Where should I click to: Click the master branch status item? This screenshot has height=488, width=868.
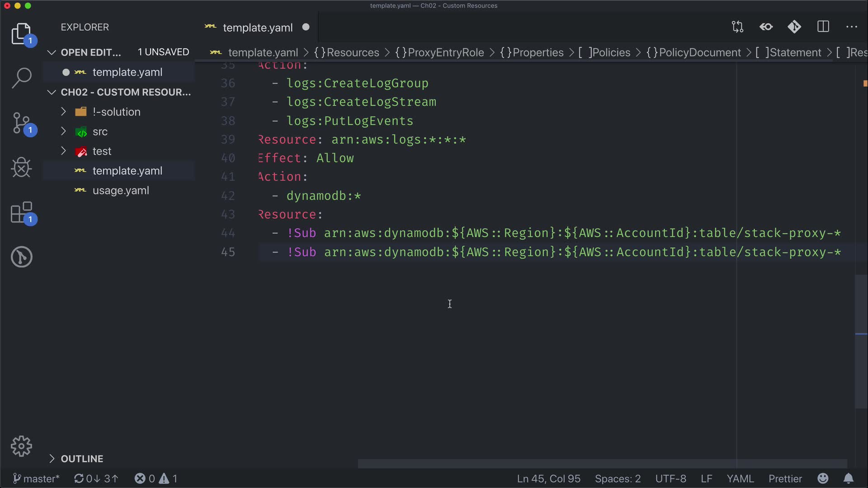coord(36,479)
